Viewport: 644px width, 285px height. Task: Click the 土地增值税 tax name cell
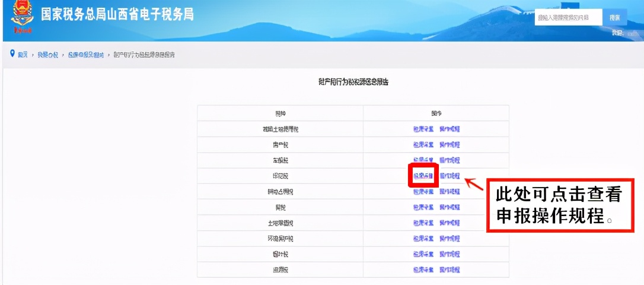point(280,223)
